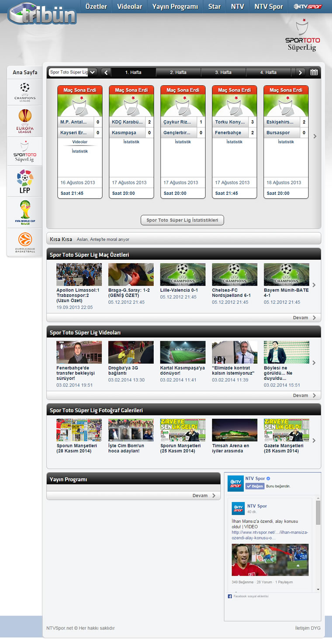Screen dimensions: 332x644
Task: Open Timsah Arena en iyiler arasında gallery
Action: coord(235,430)
